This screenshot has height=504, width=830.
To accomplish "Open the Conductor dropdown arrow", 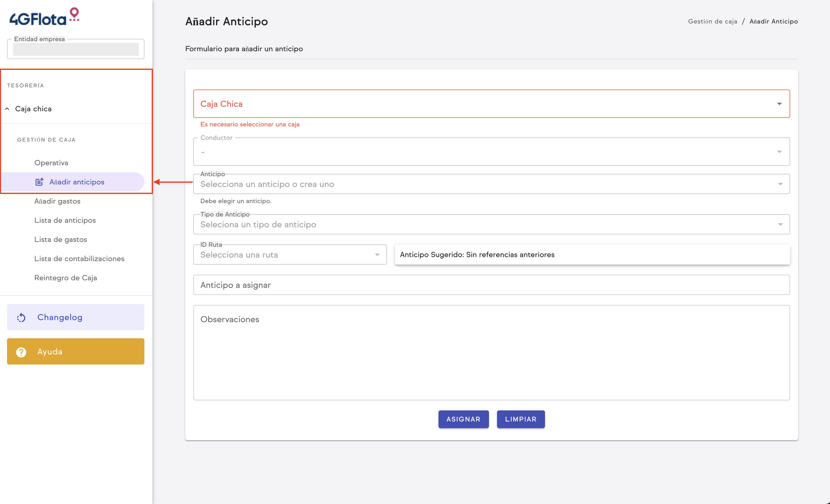I will pyautogui.click(x=779, y=152).
